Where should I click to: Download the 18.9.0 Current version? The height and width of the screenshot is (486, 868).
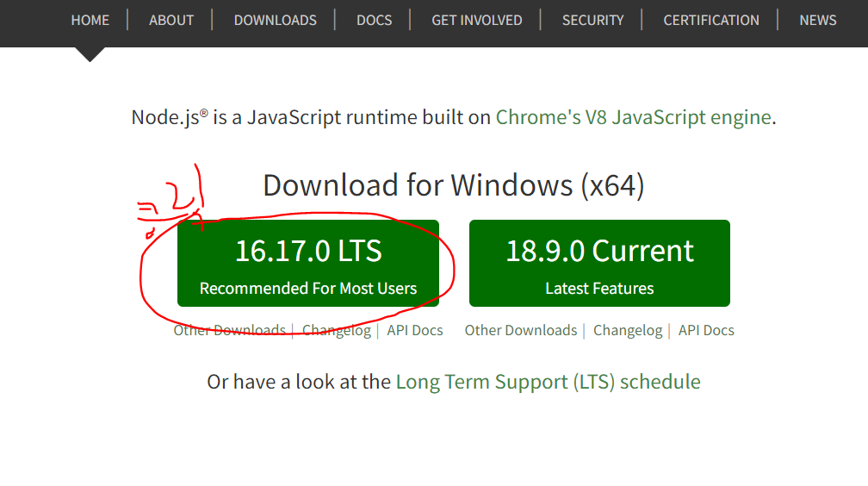tap(599, 263)
